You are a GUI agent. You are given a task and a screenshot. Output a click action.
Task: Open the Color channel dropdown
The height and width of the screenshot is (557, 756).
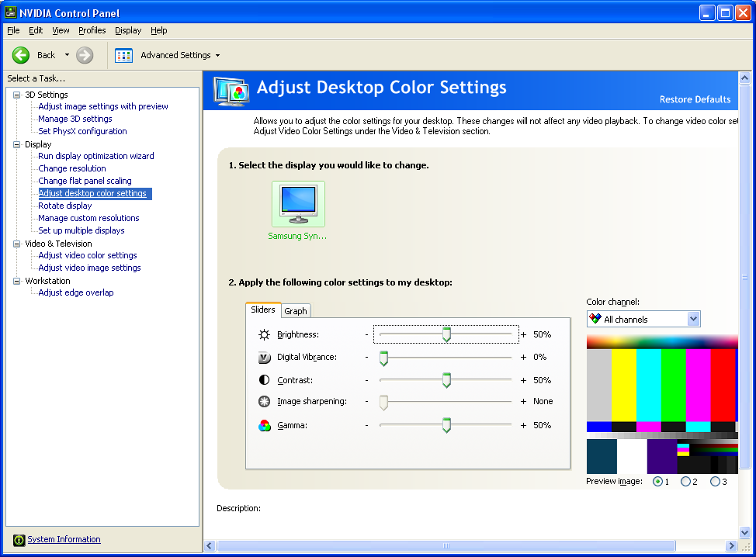pyautogui.click(x=693, y=318)
